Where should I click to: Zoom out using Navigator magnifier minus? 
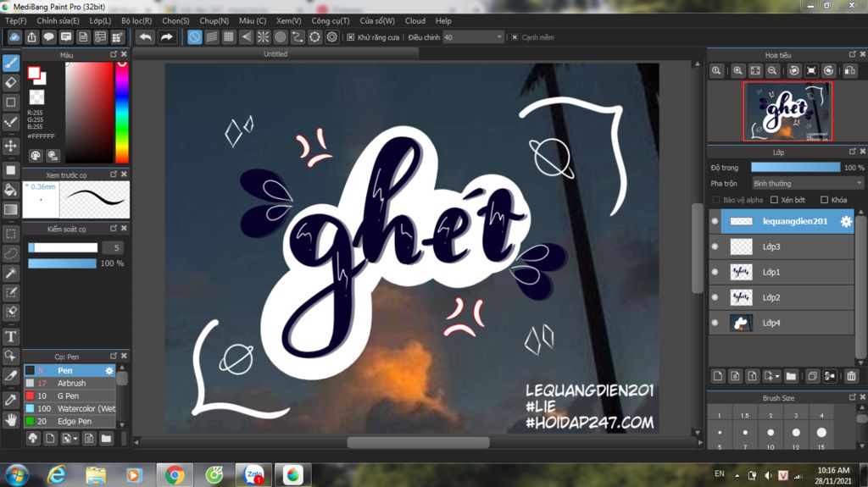[772, 71]
